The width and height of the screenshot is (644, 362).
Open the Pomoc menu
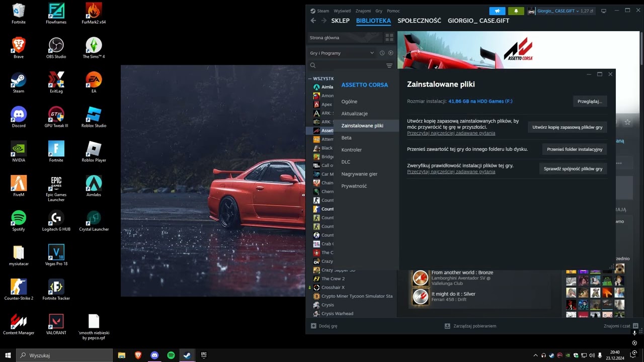coord(393,11)
